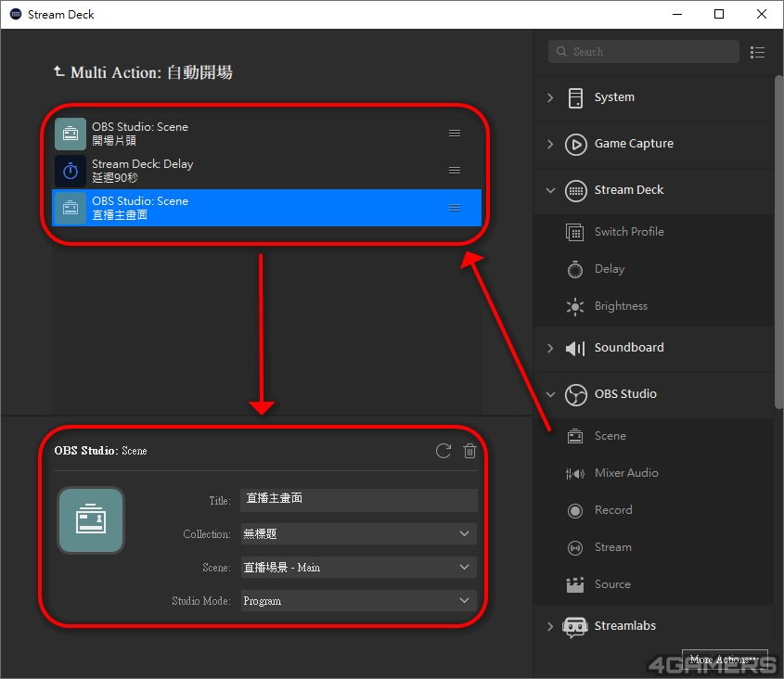784x679 pixels.
Task: Open the Collection dropdown
Action: pos(358,534)
